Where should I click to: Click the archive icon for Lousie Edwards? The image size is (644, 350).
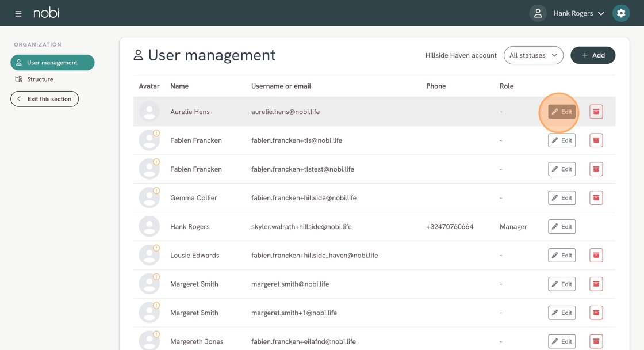pyautogui.click(x=596, y=256)
